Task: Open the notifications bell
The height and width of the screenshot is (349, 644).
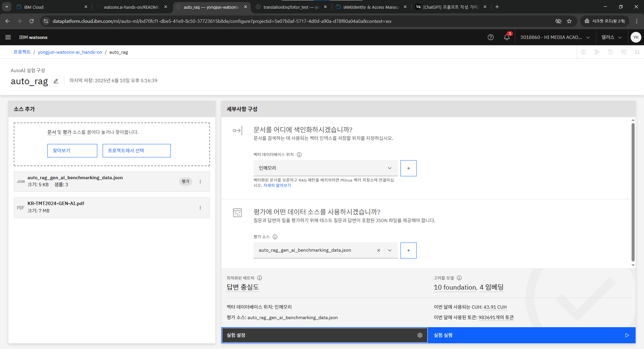Action: (507, 37)
